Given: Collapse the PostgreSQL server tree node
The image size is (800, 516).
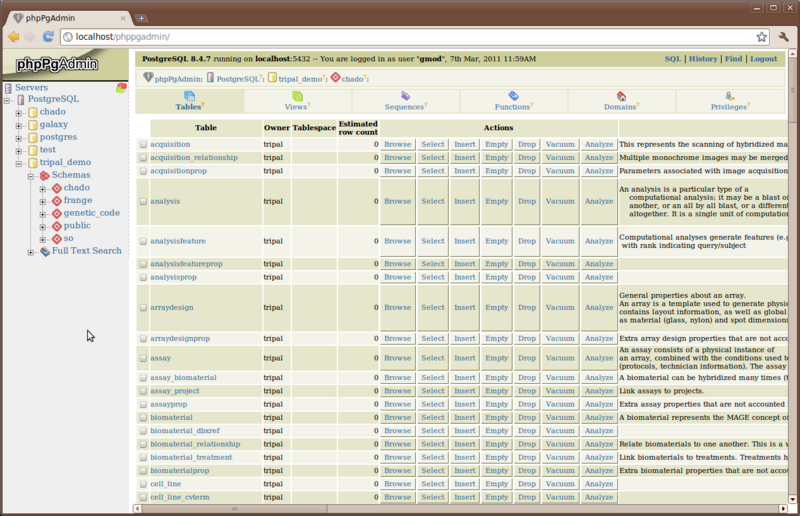Looking at the screenshot, I should (7, 101).
